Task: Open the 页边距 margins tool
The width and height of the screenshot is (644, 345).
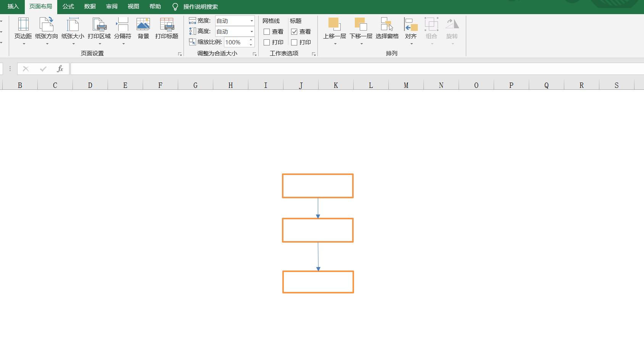Action: tap(23, 25)
